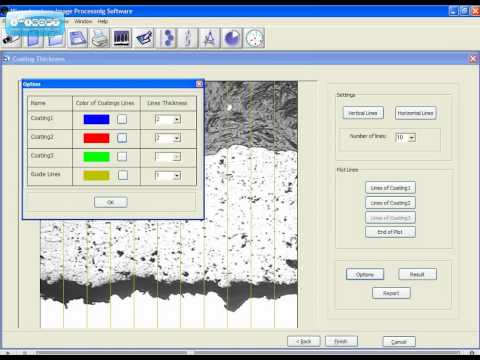The width and height of the screenshot is (480, 360).
Task: Click Lines of Coating1 button
Action: click(390, 188)
